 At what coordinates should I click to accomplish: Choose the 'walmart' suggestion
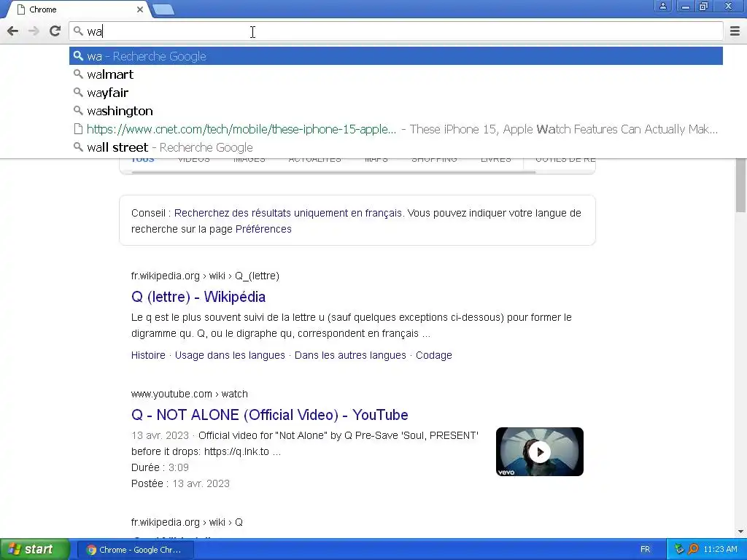pyautogui.click(x=396, y=74)
